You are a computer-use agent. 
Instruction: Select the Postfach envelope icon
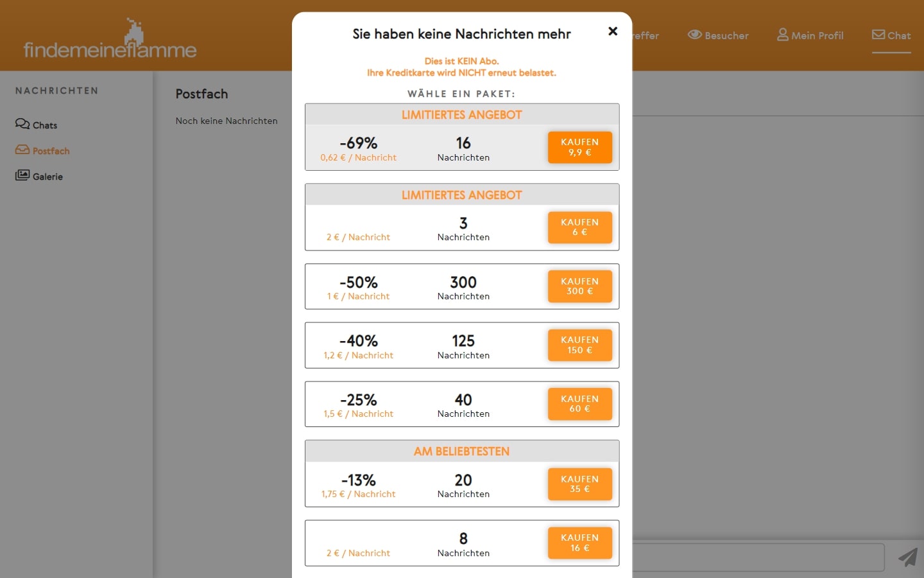pos(22,150)
